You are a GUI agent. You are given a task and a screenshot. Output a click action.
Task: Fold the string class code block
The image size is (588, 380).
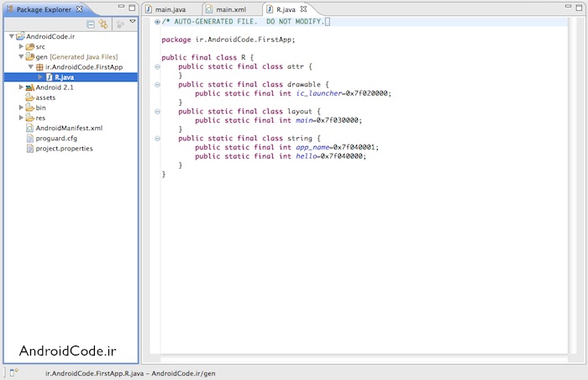tap(157, 139)
